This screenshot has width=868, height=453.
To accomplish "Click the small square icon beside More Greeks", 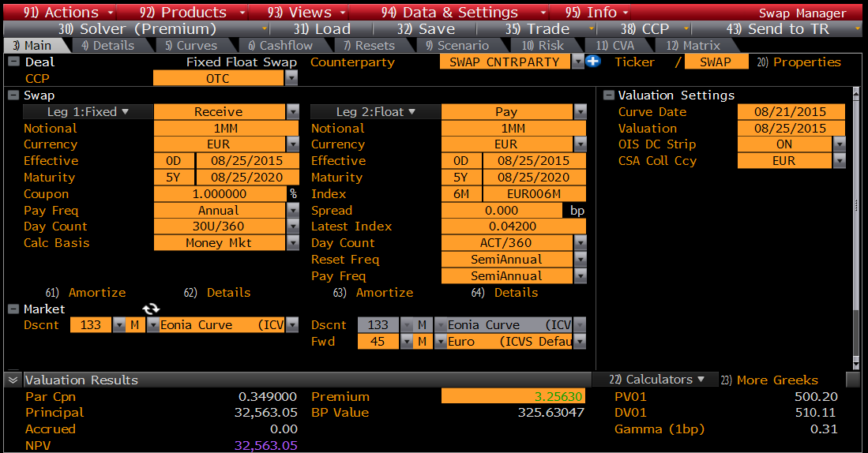I will click(852, 380).
